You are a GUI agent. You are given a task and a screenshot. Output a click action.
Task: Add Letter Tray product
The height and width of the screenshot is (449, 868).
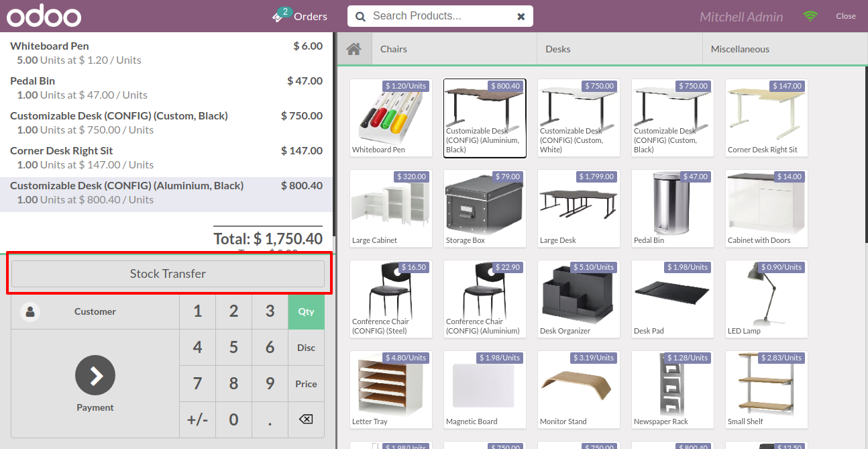click(391, 390)
